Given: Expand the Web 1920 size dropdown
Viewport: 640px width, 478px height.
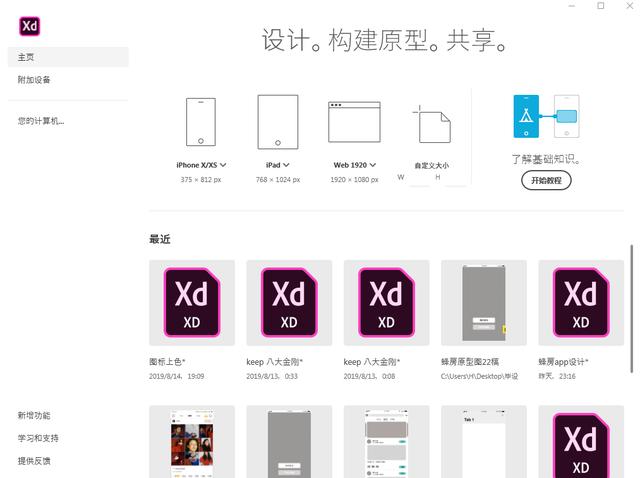Looking at the screenshot, I should (373, 165).
